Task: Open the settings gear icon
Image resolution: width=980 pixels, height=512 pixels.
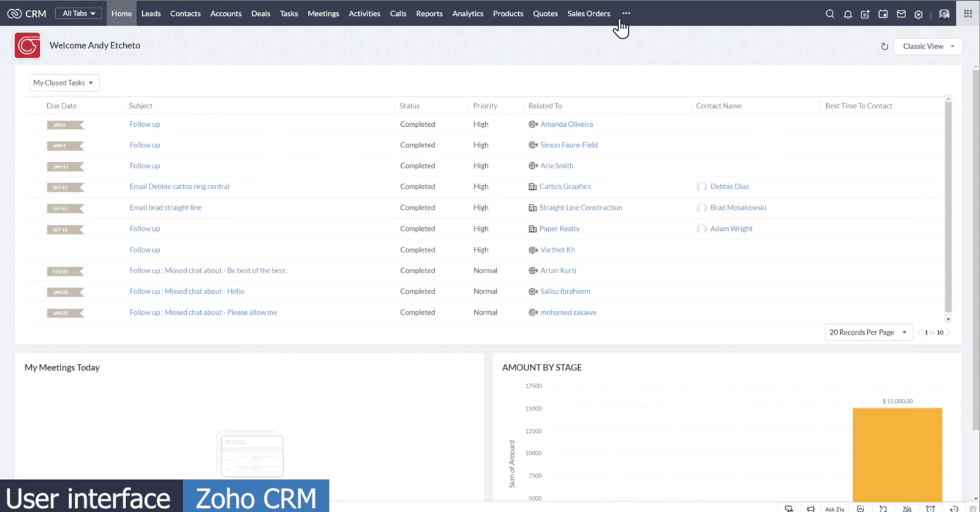Action: click(x=918, y=14)
